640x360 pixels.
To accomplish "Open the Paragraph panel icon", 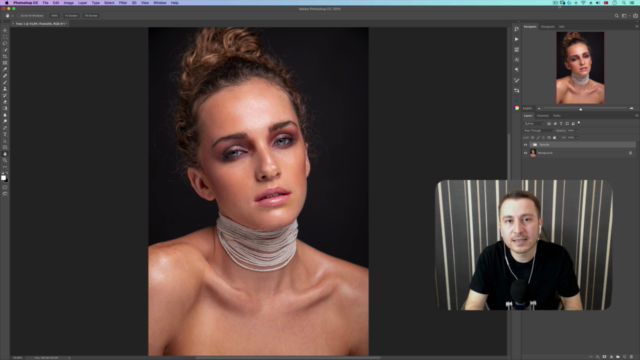I will tap(517, 70).
